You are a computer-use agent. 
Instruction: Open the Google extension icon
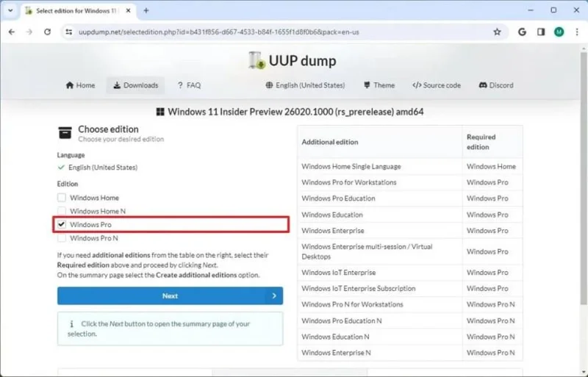(x=522, y=32)
